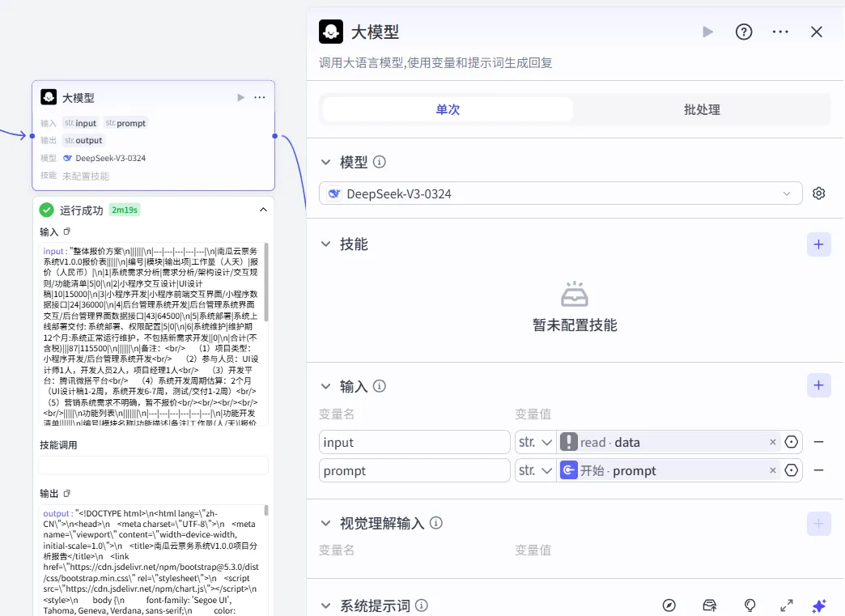Viewport: 845px width, 616px height.
Task: Open the prompt library icon in 系统提示词
Action: pos(710,605)
